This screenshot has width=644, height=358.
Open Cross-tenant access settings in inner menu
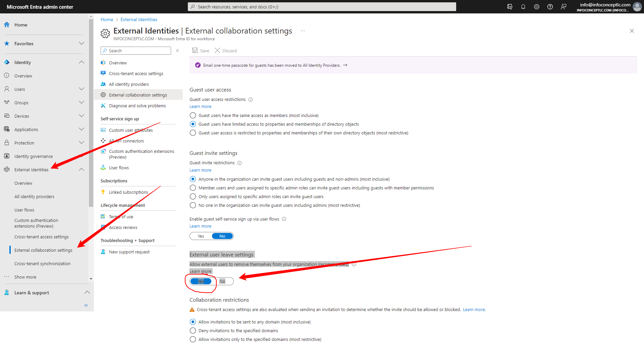(x=136, y=73)
